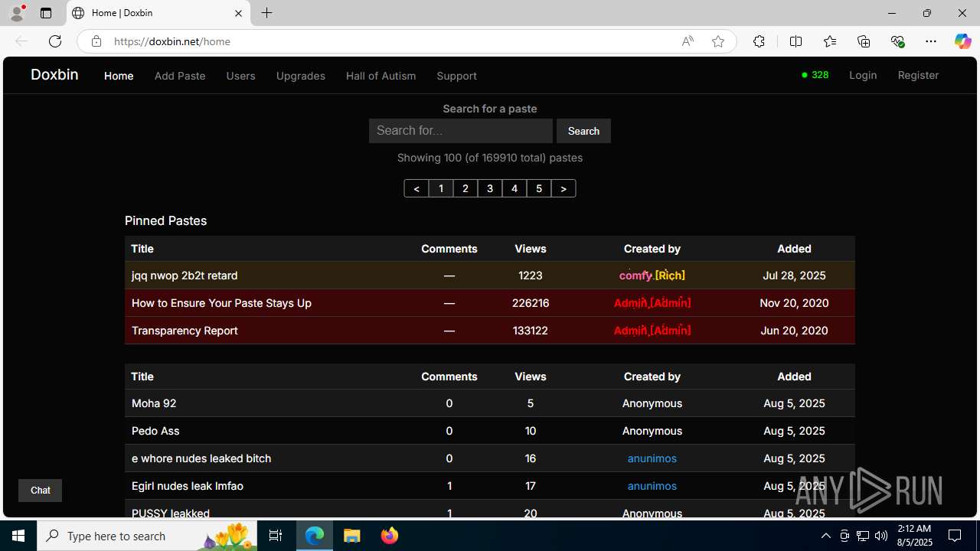
Task: View site information lock icon
Action: (x=96, y=41)
